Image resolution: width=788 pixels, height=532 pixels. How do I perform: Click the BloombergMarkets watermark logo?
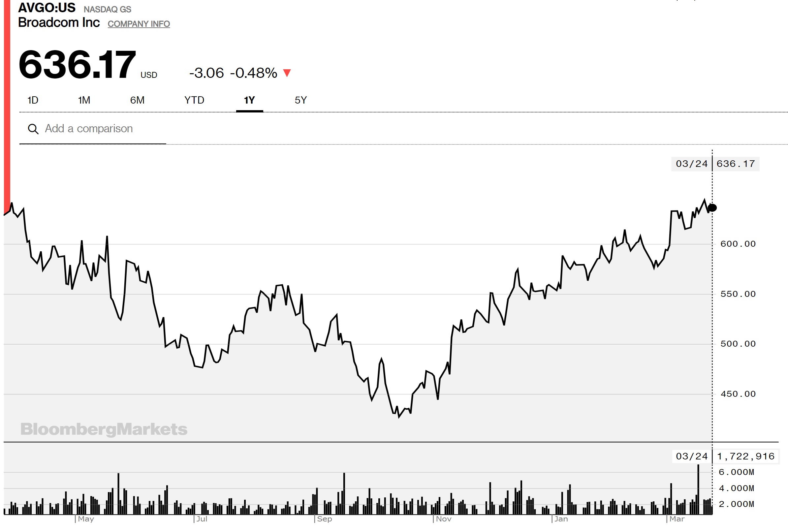pyautogui.click(x=104, y=429)
